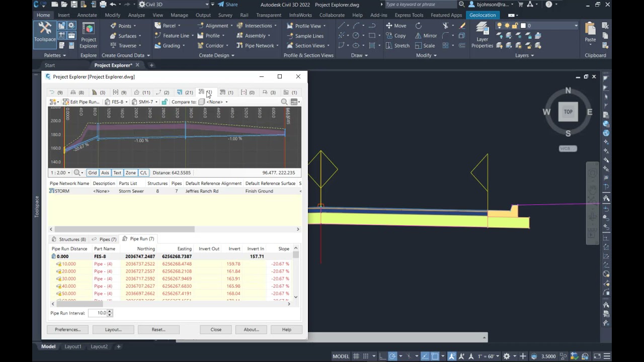Select the STORM pipe network row

pos(175,191)
